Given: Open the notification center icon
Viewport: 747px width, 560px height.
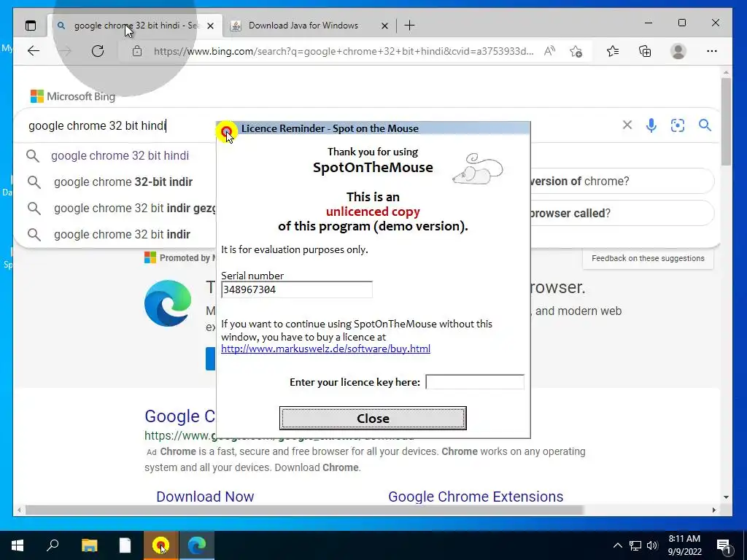Looking at the screenshot, I should tap(724, 545).
